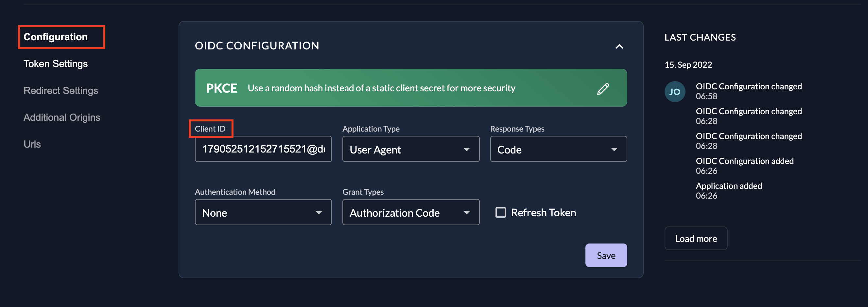Open the Response Types dropdown
Screen dimensions: 868x307
point(558,149)
